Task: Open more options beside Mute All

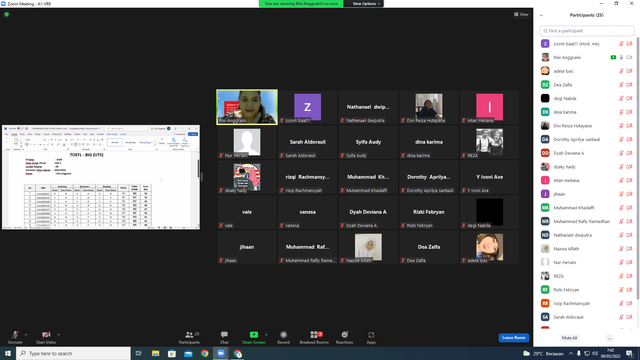Action: pyautogui.click(x=609, y=338)
